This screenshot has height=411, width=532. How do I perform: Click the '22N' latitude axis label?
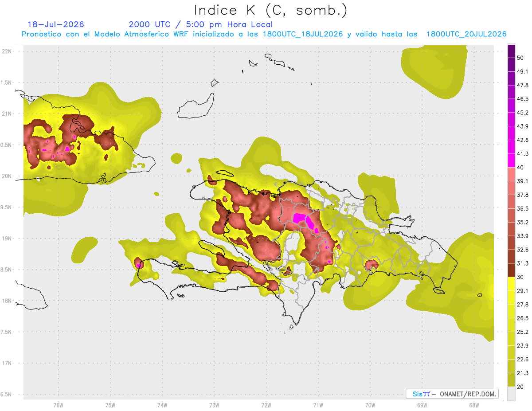[8, 51]
